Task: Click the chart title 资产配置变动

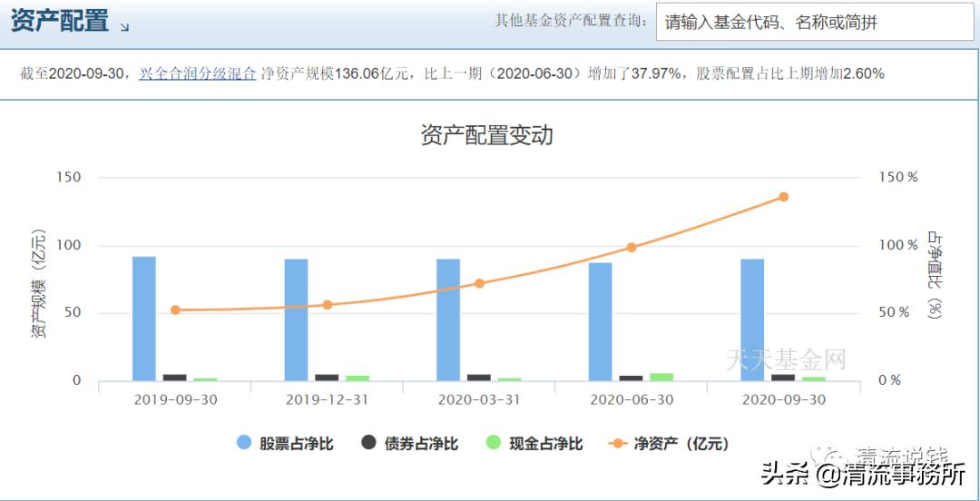Action: (487, 135)
